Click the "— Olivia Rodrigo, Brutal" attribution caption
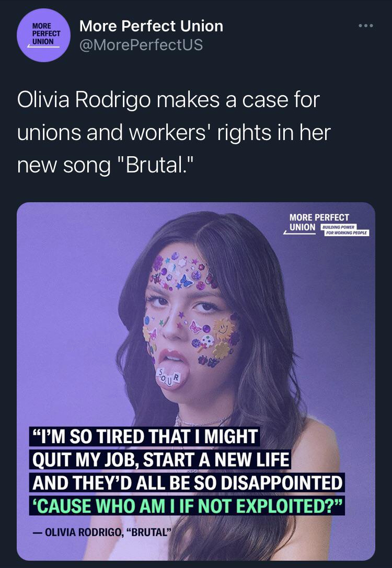Image resolution: width=392 pixels, height=568 pixels. pyautogui.click(x=100, y=533)
